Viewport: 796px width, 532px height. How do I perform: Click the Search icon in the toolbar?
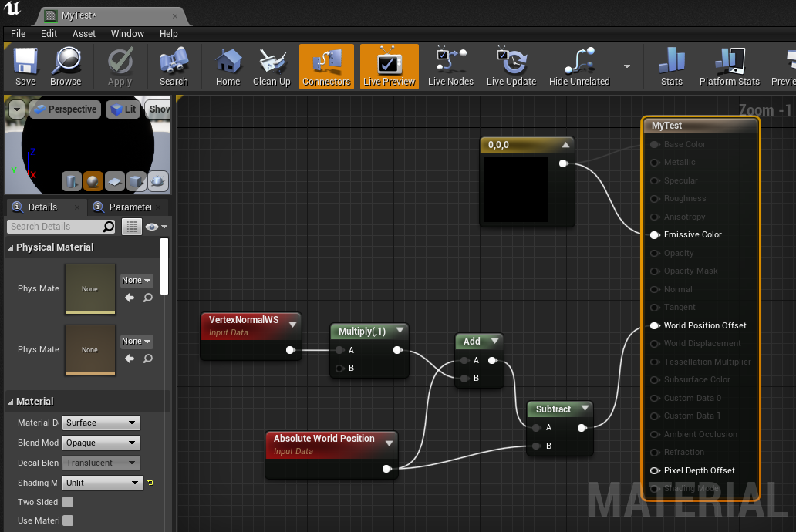pyautogui.click(x=174, y=66)
